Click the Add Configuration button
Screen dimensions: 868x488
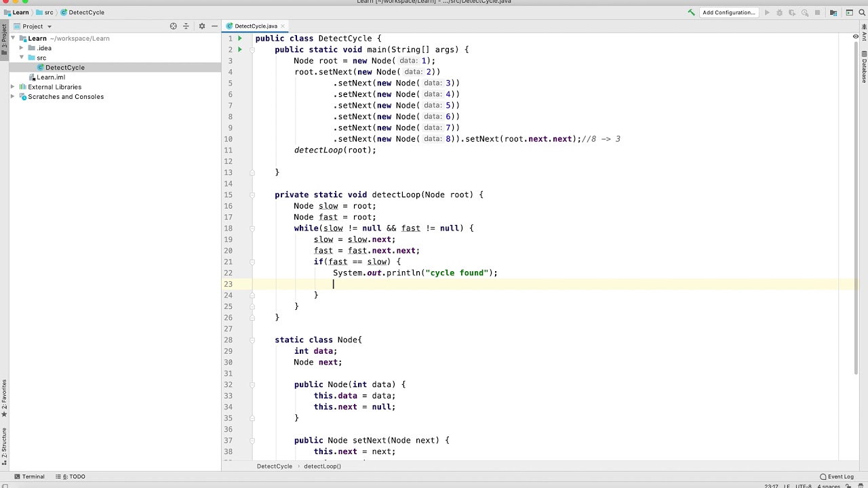pyautogui.click(x=728, y=12)
